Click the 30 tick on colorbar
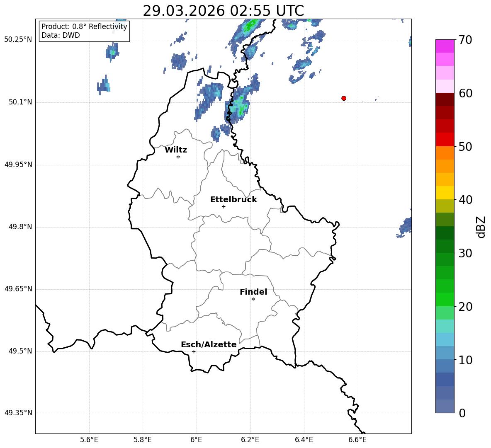 (x=465, y=253)
